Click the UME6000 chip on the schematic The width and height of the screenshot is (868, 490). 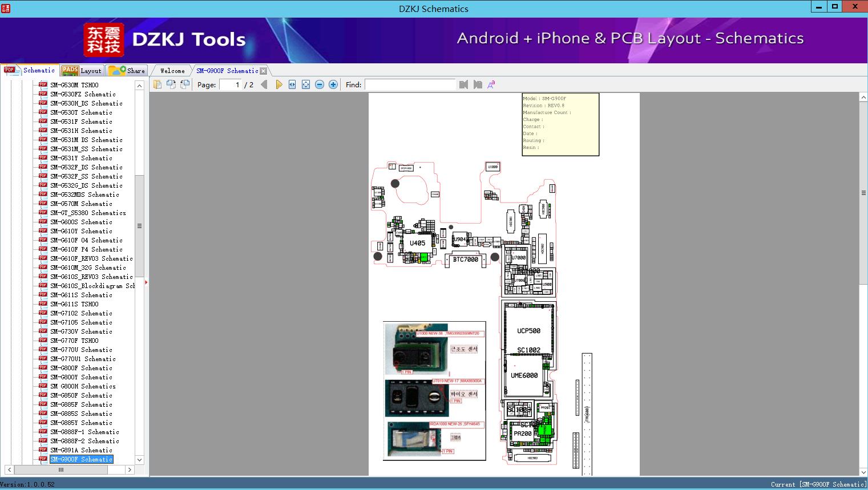tap(524, 375)
